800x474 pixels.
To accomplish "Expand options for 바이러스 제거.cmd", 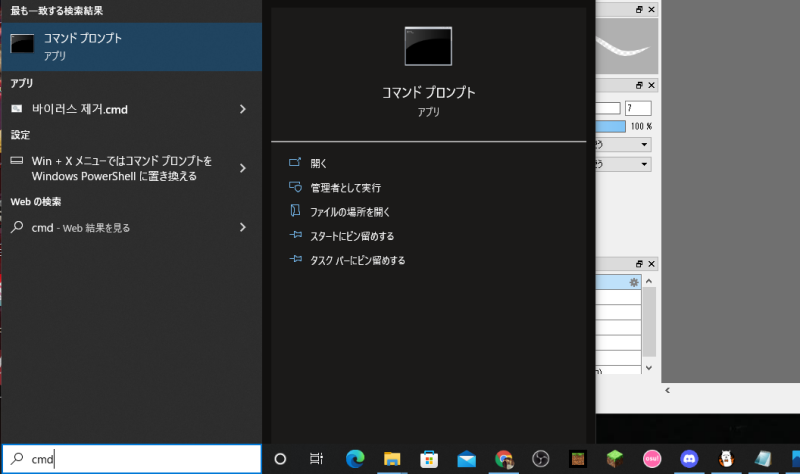I will click(243, 109).
